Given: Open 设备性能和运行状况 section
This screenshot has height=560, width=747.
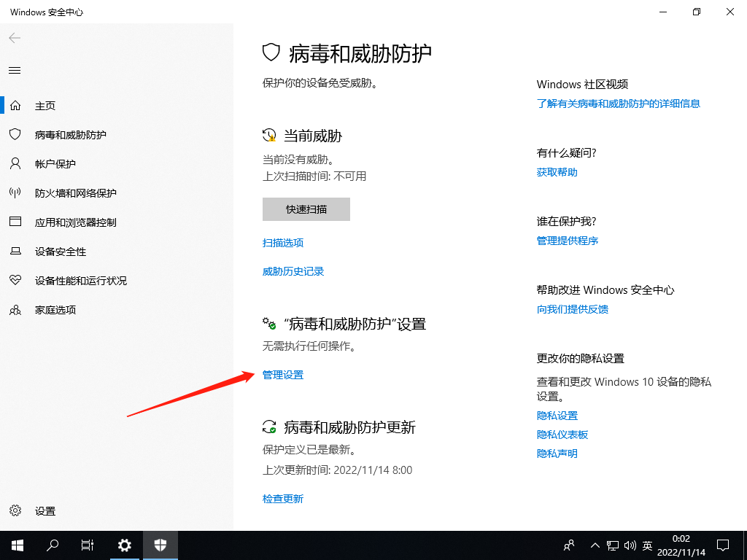Looking at the screenshot, I should 81,281.
